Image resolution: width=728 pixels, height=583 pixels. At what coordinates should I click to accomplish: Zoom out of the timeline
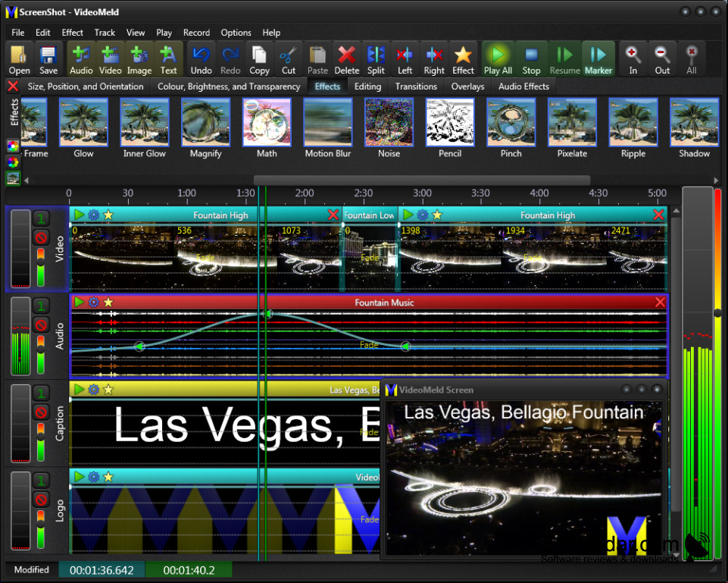point(662,59)
